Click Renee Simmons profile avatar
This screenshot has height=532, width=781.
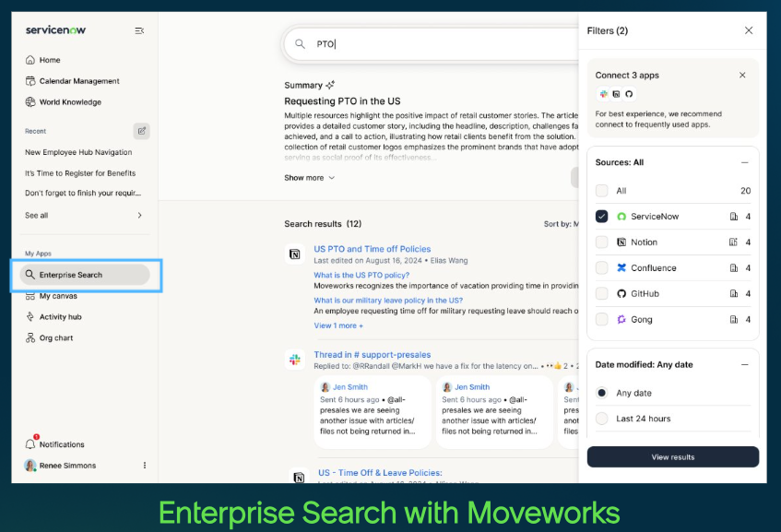tap(30, 466)
